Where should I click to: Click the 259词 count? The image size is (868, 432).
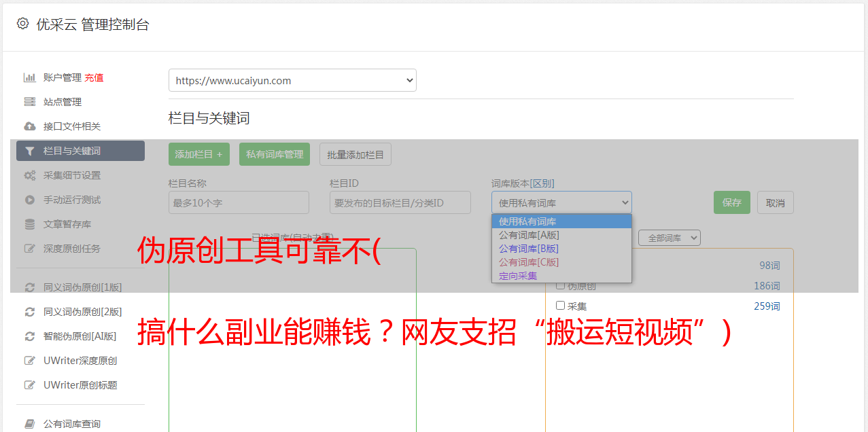767,306
